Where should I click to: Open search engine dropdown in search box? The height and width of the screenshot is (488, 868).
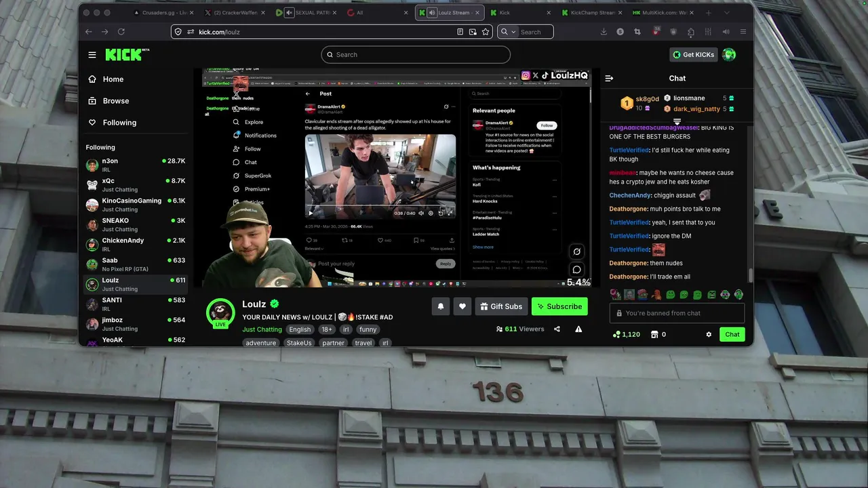coord(508,32)
